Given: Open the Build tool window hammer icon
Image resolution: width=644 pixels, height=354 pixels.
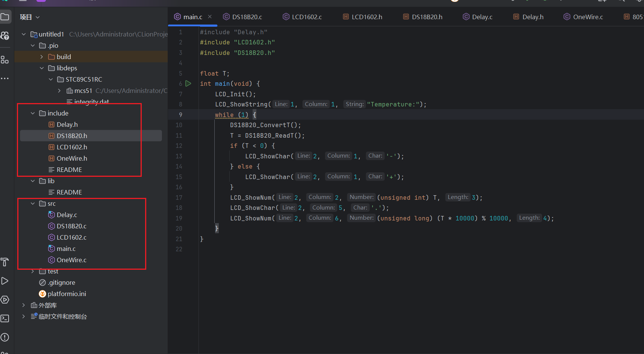Looking at the screenshot, I should click(x=5, y=262).
